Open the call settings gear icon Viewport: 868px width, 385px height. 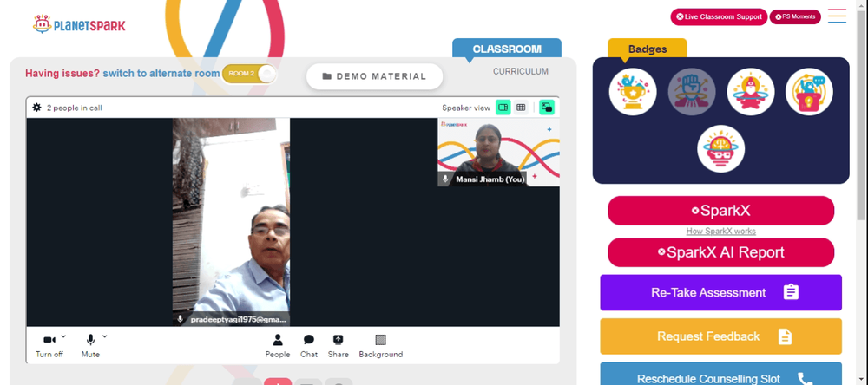[x=37, y=108]
